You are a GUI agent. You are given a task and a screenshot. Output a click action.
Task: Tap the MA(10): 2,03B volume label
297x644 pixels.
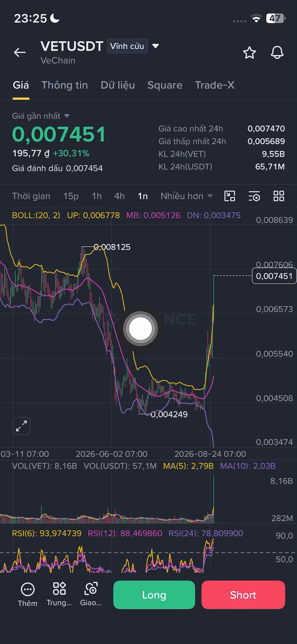pyautogui.click(x=248, y=466)
